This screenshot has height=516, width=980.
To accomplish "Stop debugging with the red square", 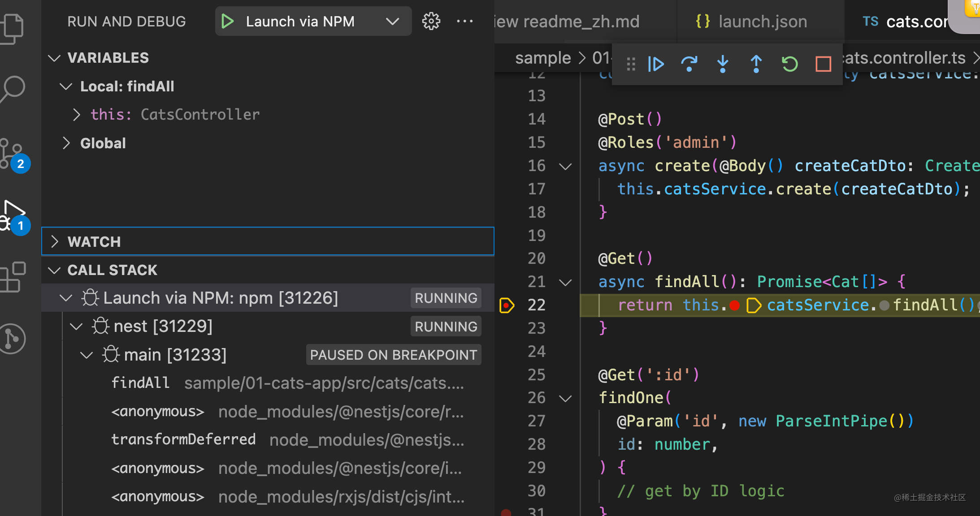I will tap(823, 64).
